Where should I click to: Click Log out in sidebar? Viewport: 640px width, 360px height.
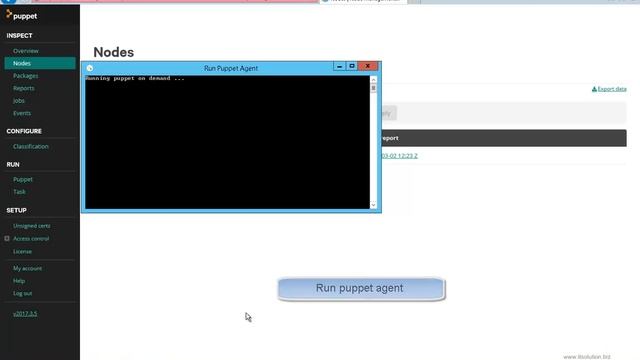coord(22,293)
